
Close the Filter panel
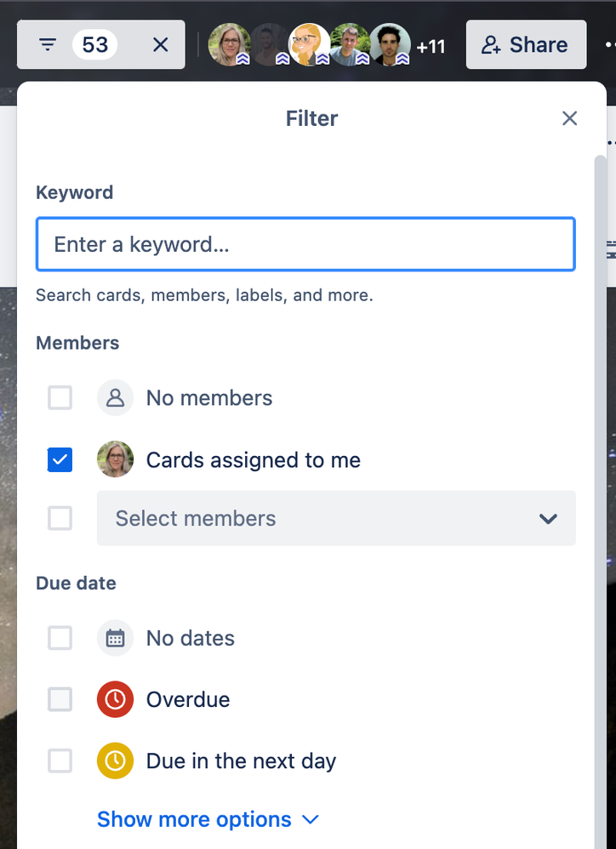tap(569, 118)
